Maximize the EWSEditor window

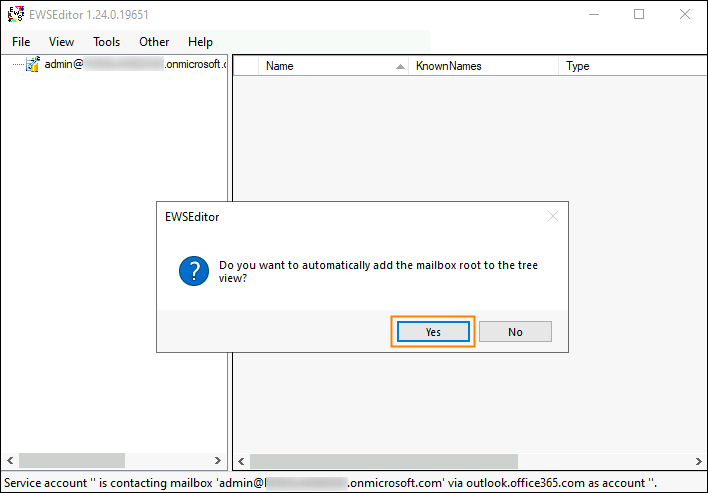pos(639,14)
